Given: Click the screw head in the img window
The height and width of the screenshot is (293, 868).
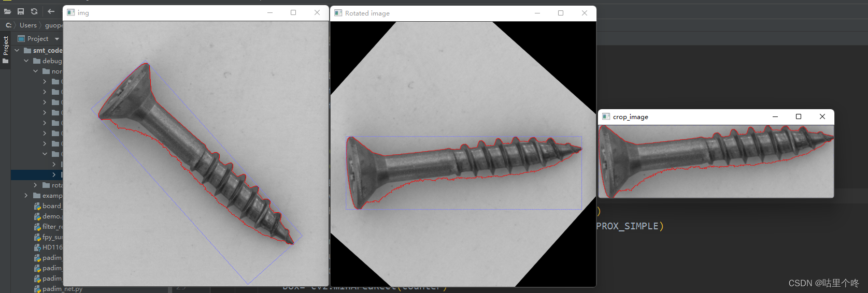Looking at the screenshot, I should 127,93.
